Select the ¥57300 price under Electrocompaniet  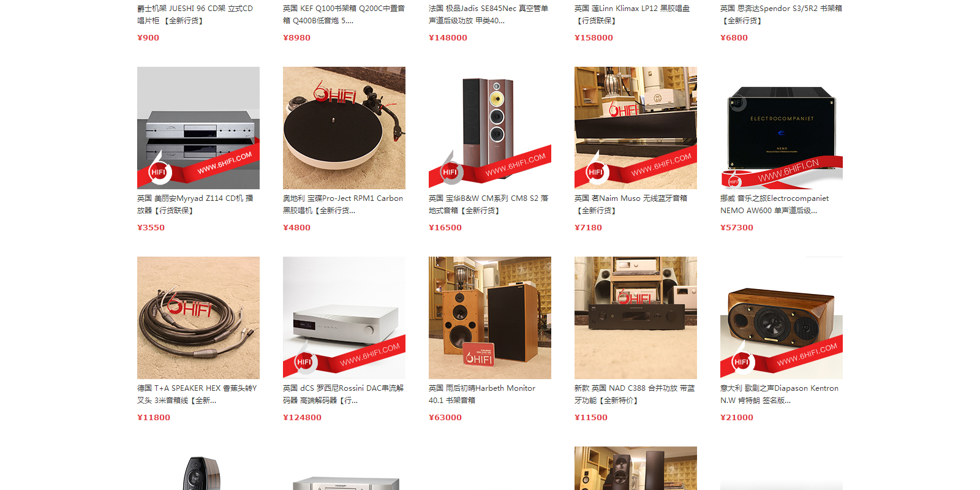[737, 227]
